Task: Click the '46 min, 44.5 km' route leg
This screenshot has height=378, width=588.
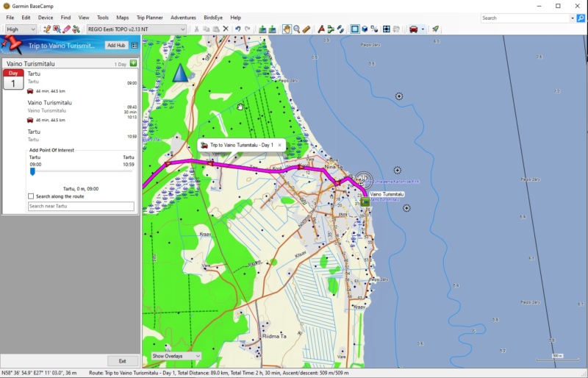Action: pos(46,120)
